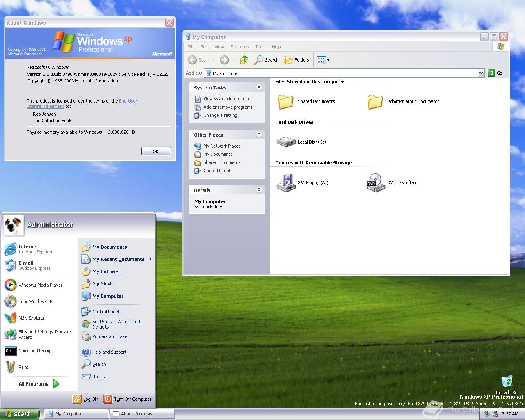Open Printers and Faxes
Image resolution: width=525 pixels, height=420 pixels.
coord(117,336)
